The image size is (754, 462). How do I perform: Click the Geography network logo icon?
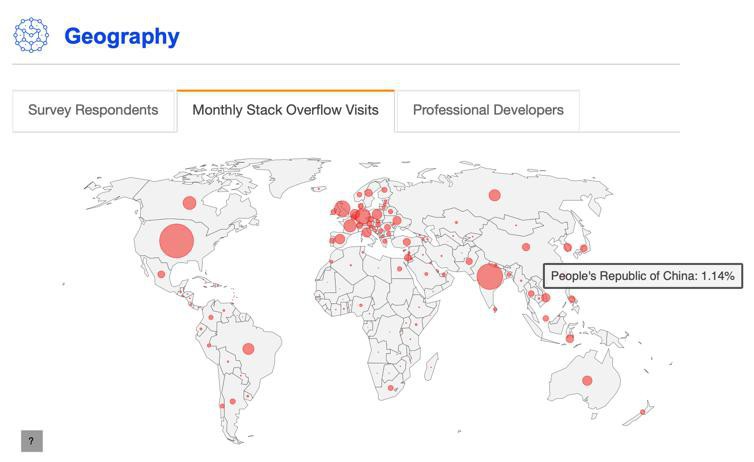tap(31, 36)
